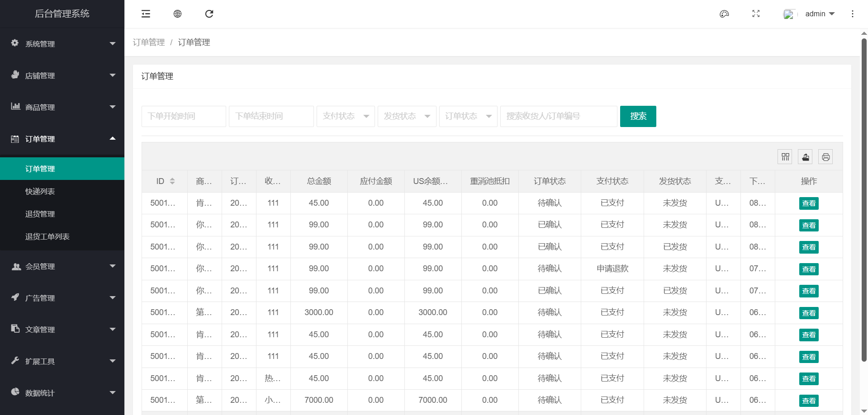Open the theme palette icon
This screenshot has height=415, width=868.
click(x=724, y=14)
